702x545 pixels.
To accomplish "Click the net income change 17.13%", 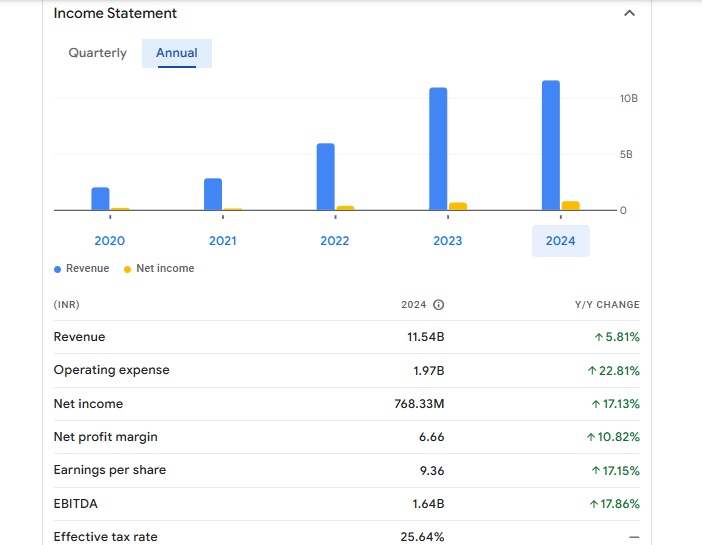I will tap(616, 403).
